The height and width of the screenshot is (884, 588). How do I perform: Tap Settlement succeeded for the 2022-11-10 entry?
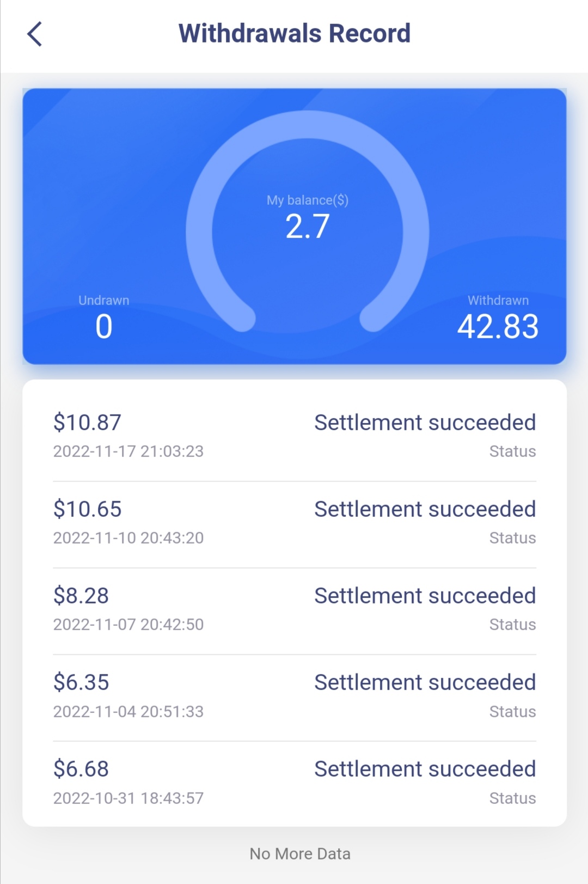click(x=425, y=509)
